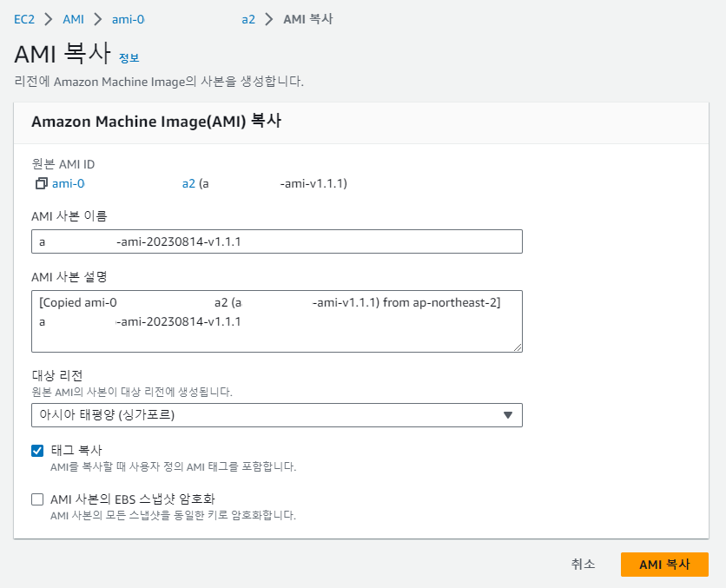726x588 pixels.
Task: Click into the AMI 사본 설명 textarea
Action: 277,321
